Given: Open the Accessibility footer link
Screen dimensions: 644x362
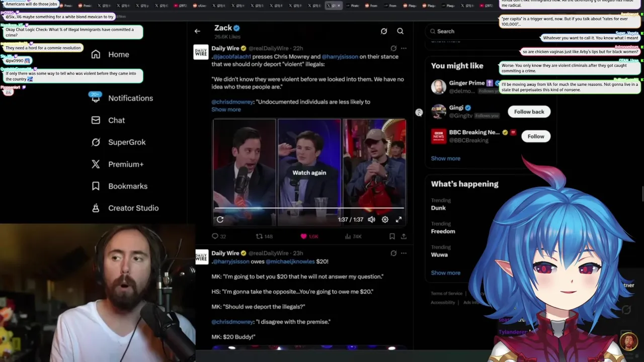Looking at the screenshot, I should click(443, 302).
